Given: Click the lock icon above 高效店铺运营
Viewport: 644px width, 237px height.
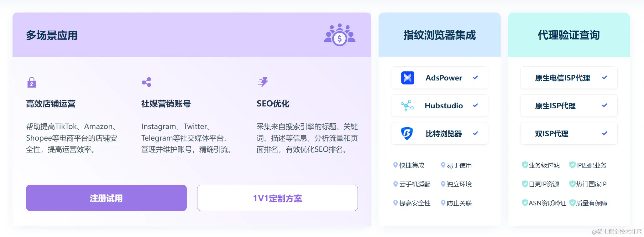Looking at the screenshot, I should 32,82.
